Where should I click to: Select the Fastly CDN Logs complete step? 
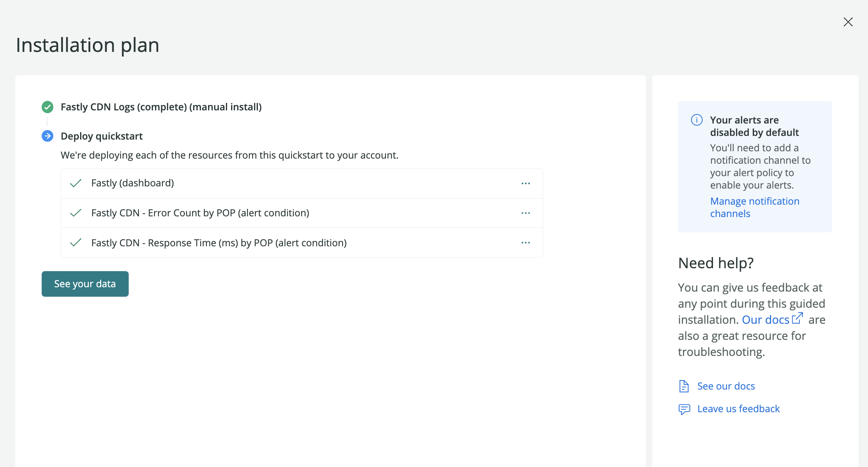coord(161,107)
